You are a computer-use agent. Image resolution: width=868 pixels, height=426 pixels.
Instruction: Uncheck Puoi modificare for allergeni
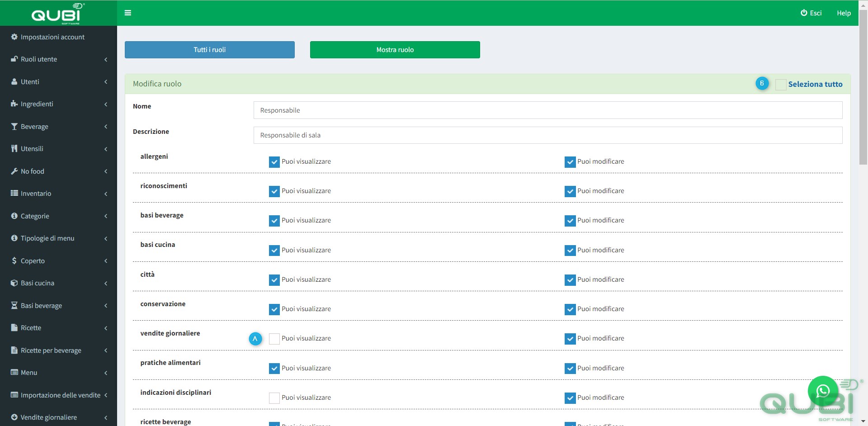(570, 162)
